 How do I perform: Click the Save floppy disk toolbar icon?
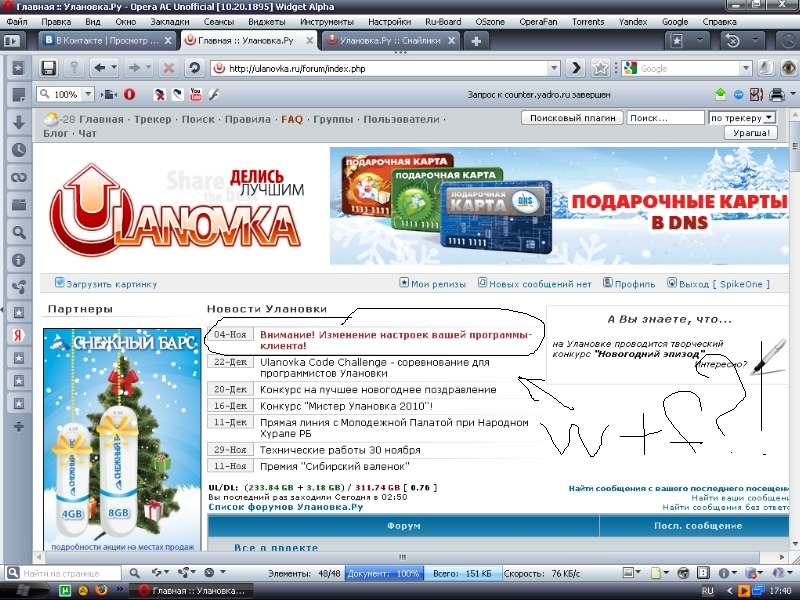(x=48, y=68)
